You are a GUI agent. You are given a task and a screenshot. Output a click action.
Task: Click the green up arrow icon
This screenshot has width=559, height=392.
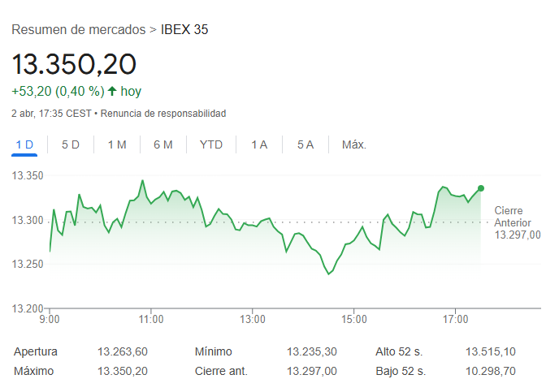112,92
